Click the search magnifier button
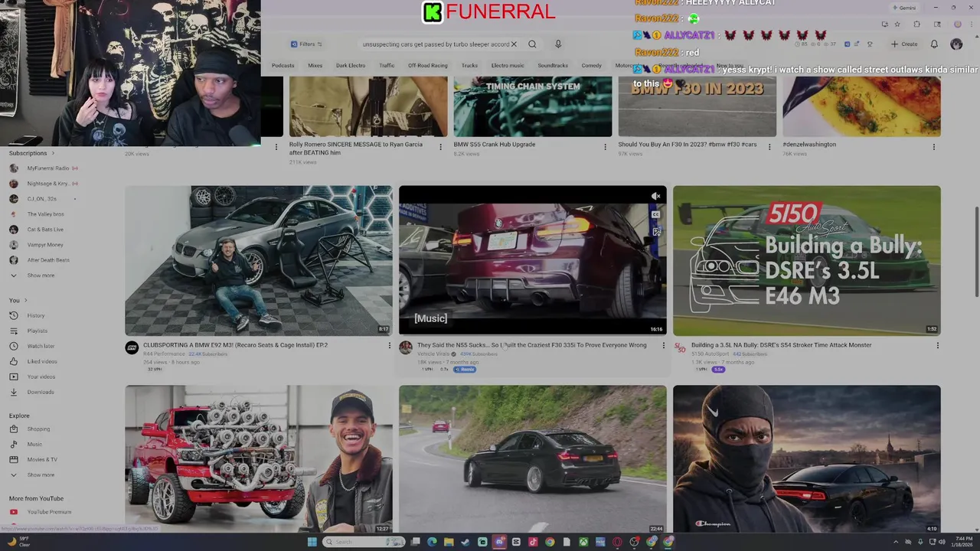 (x=532, y=44)
